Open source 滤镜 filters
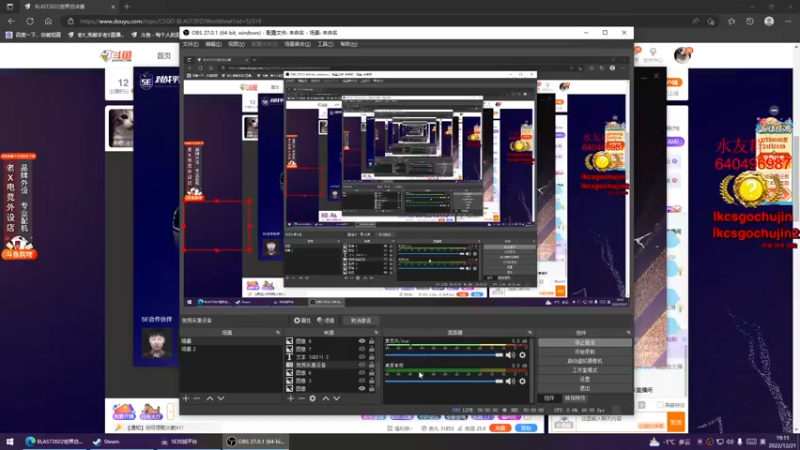800x450 pixels. [x=326, y=320]
